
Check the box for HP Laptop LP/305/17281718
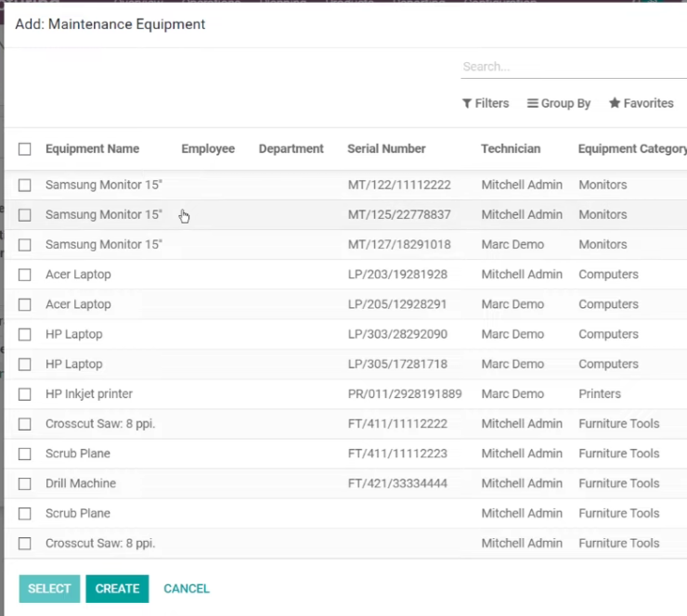(24, 365)
